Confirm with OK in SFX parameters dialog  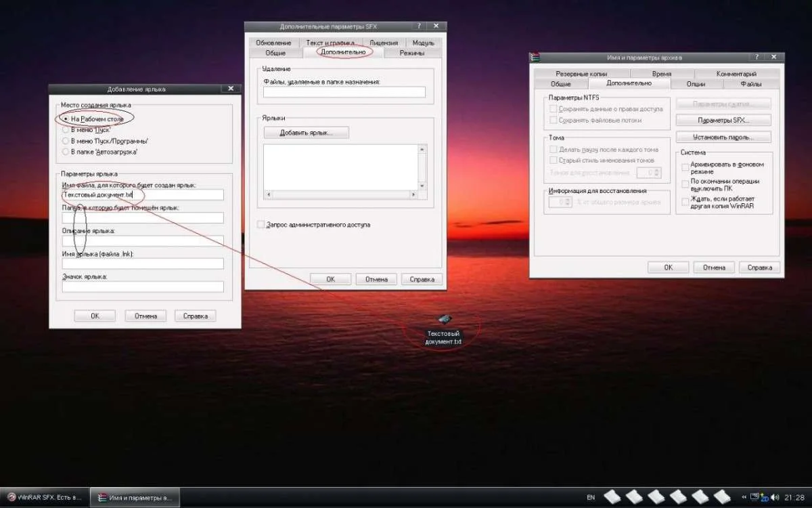(331, 279)
